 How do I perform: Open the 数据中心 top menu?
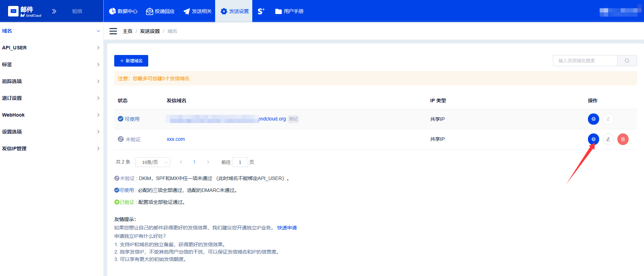[x=123, y=11]
